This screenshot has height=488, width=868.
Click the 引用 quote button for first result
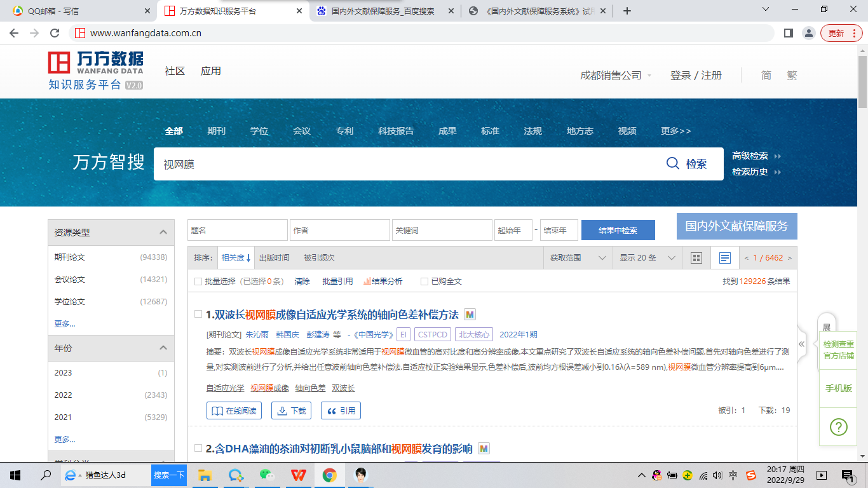[341, 410]
